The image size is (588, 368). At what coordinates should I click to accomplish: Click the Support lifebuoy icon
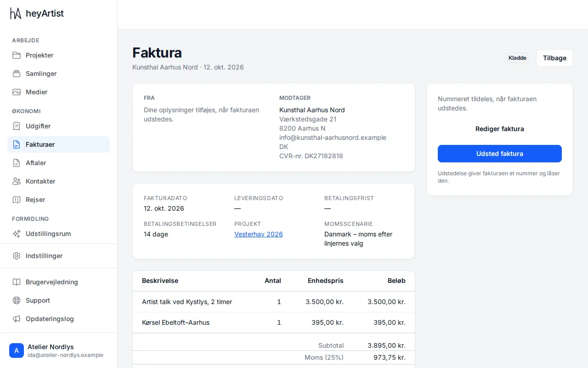click(17, 300)
